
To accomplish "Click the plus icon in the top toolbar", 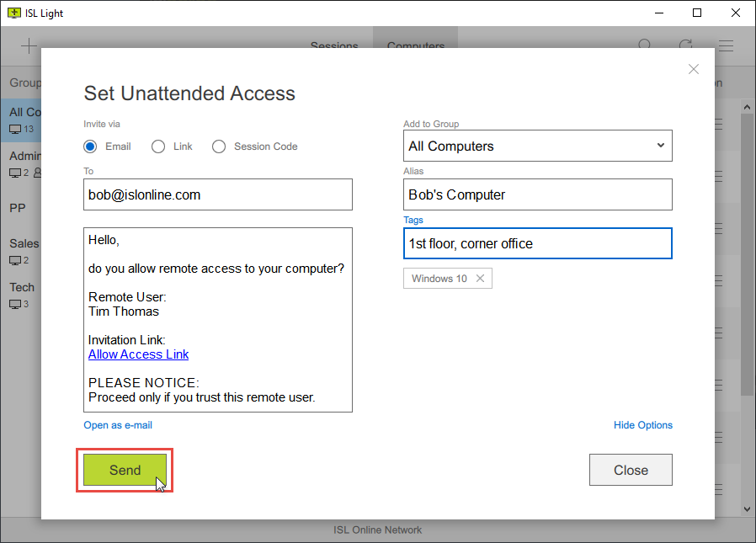I will (x=29, y=45).
